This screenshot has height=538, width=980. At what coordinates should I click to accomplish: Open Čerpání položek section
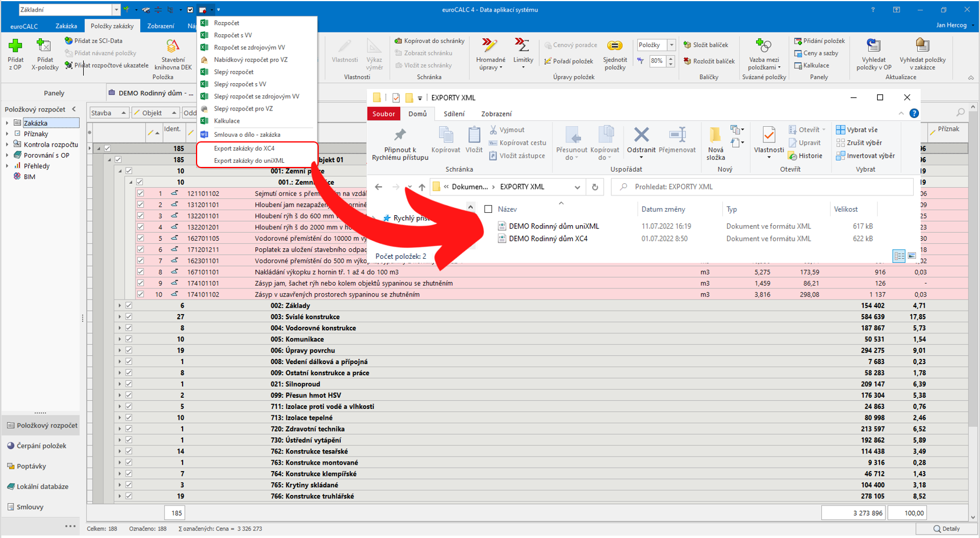[41, 446]
